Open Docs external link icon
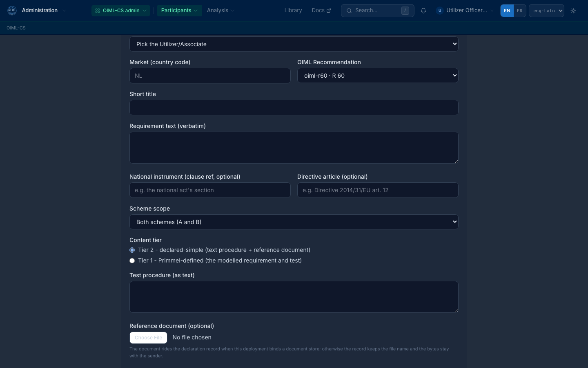The height and width of the screenshot is (368, 588). coord(329,11)
